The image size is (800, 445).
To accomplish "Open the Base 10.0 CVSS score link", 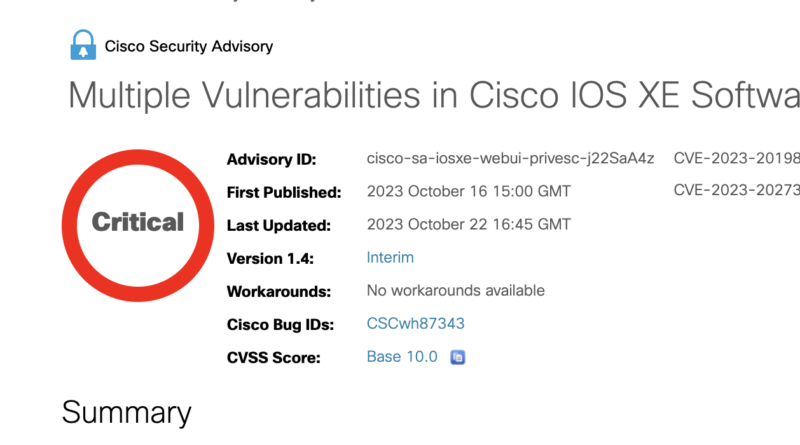I will 402,357.
